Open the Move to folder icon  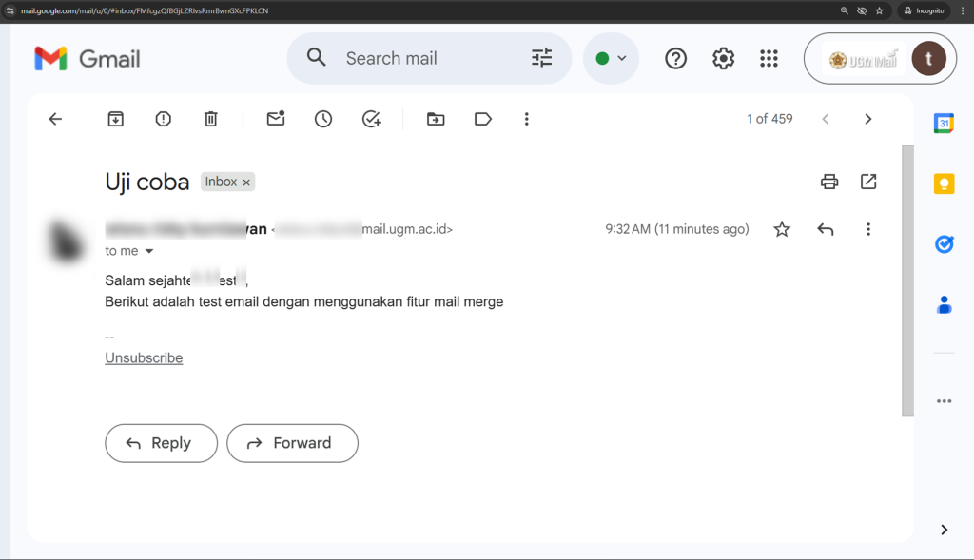point(436,119)
